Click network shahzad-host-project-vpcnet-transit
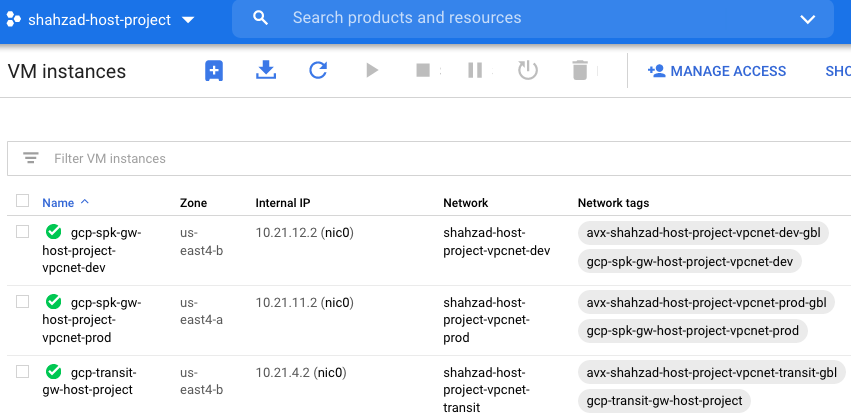Image resolution: width=851 pixels, height=419 pixels. (487, 390)
